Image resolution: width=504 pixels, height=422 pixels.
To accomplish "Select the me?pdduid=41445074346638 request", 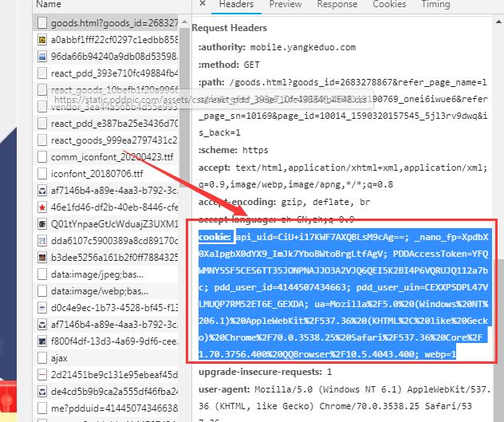I will pyautogui.click(x=105, y=408).
